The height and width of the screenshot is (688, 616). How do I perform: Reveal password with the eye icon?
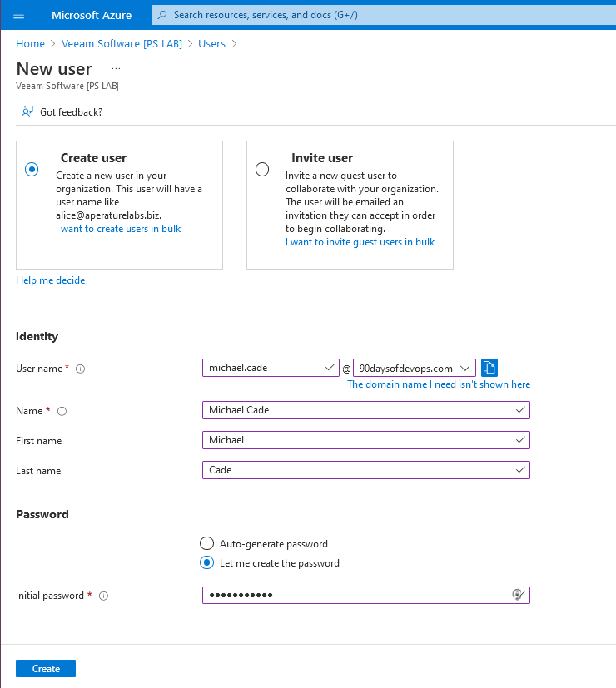coord(518,595)
